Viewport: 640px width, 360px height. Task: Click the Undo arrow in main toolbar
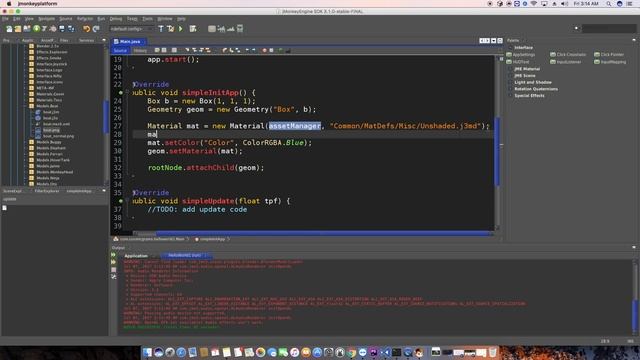86,29
